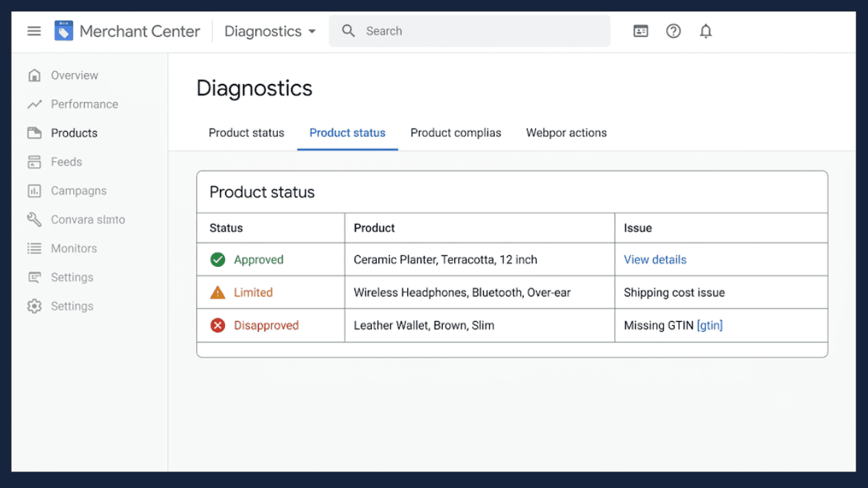Open the help question mark icon
The height and width of the screenshot is (488, 868).
tap(673, 31)
